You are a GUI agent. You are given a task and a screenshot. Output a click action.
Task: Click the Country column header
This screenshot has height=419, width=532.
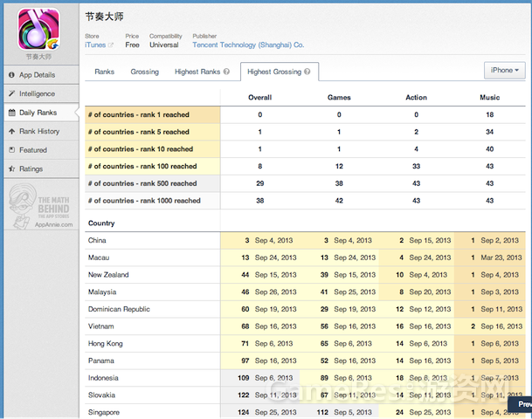coord(101,223)
